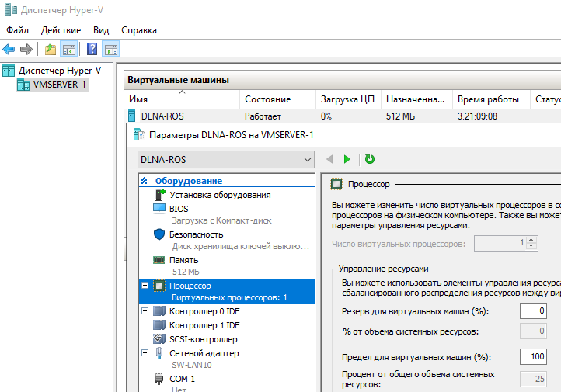Click the SW-LAN10 network switch label

[x=192, y=365]
